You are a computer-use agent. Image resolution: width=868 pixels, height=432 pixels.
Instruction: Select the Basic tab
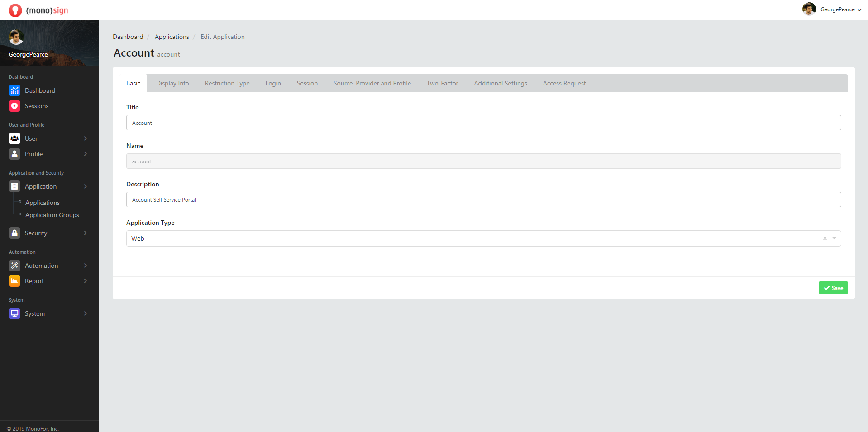(x=133, y=83)
